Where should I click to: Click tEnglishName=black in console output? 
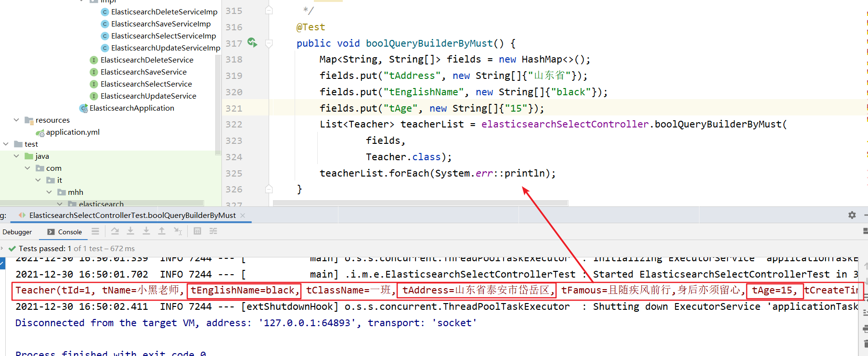(x=244, y=290)
